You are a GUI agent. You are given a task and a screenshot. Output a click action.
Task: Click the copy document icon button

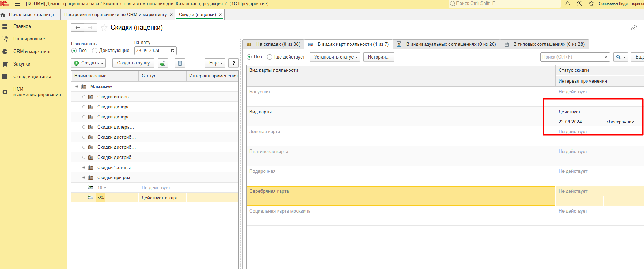click(x=162, y=63)
